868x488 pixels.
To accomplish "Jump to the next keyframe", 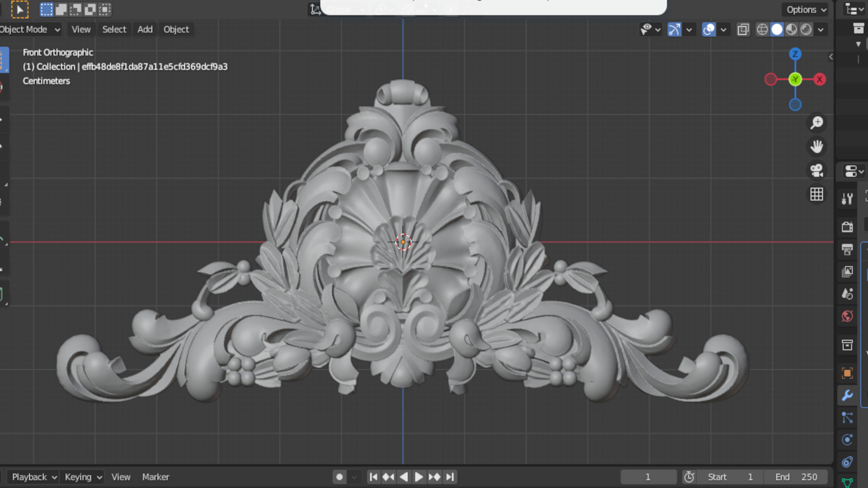I will (434, 477).
